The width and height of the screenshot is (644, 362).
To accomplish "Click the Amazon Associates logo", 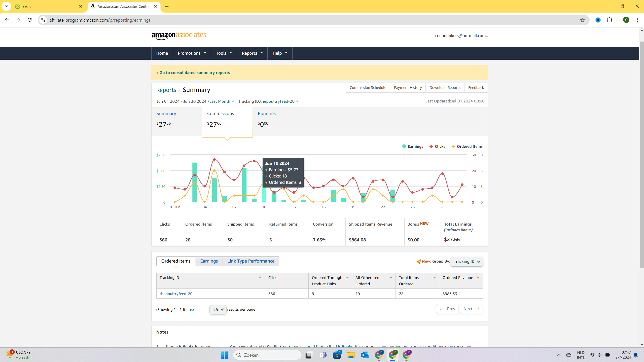I will pos(179,36).
